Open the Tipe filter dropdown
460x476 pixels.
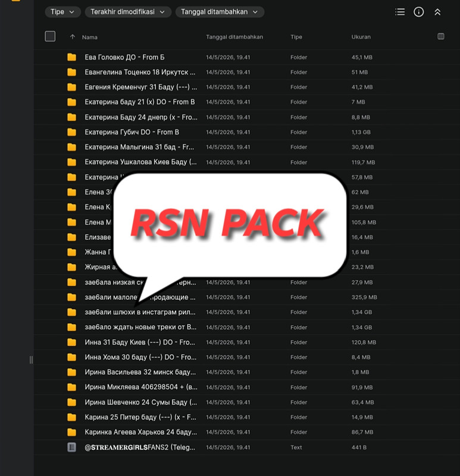click(x=62, y=12)
